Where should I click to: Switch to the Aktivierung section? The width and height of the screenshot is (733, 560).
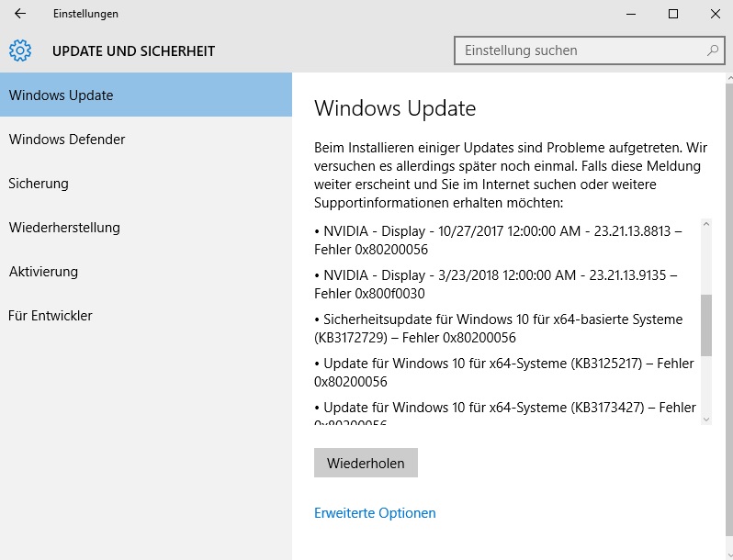click(x=43, y=272)
